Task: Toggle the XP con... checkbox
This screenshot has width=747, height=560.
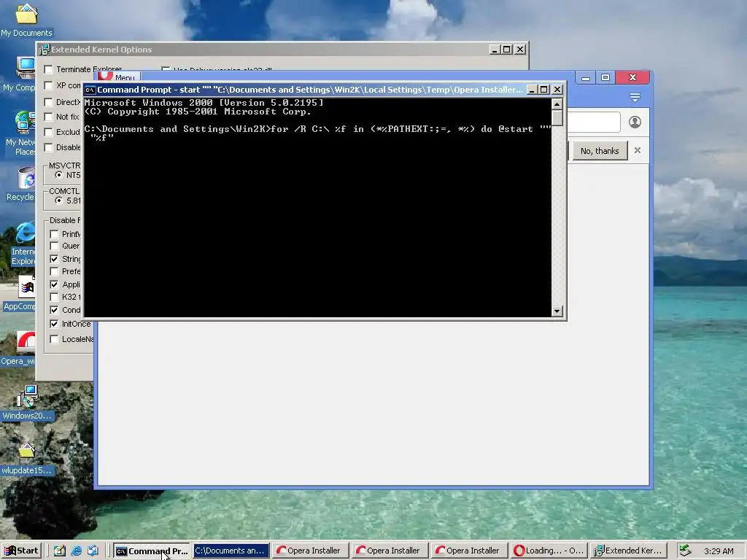Action: [48, 85]
